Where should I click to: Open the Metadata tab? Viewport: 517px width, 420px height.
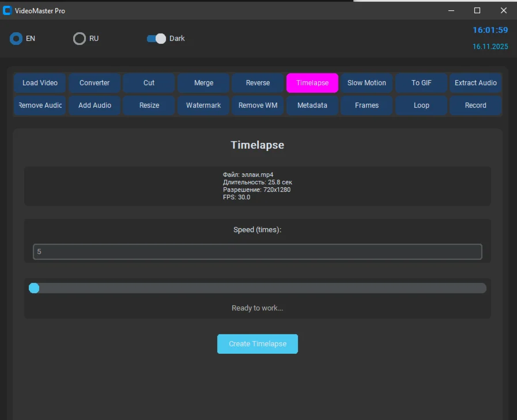312,105
